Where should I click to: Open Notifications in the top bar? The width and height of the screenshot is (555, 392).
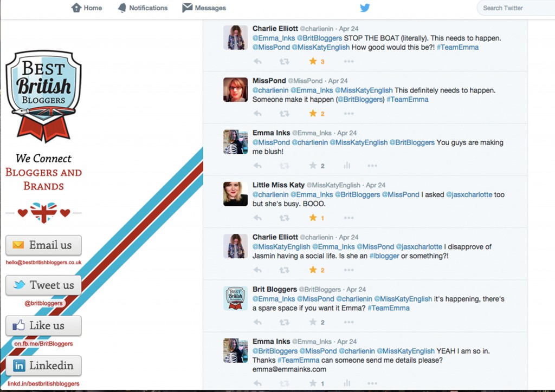[143, 8]
